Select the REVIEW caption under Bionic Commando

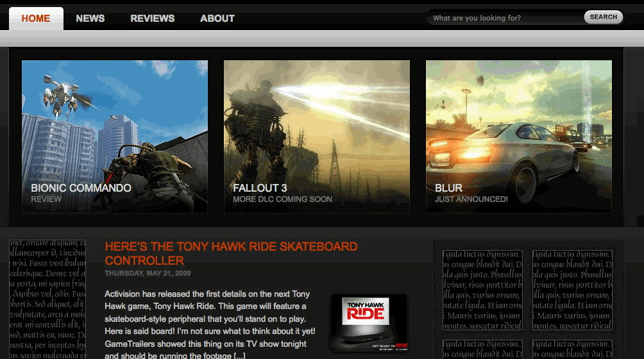point(46,199)
